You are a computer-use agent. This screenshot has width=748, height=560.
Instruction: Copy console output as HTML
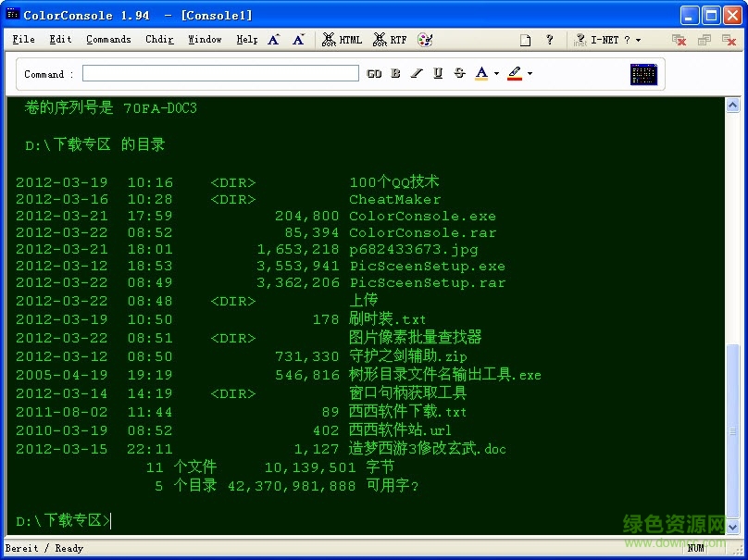click(x=342, y=39)
